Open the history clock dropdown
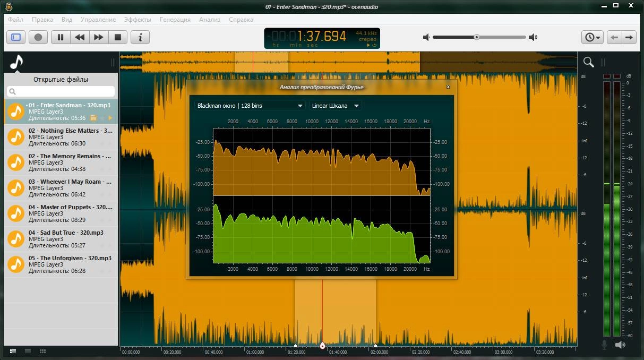The width and height of the screenshot is (644, 360). pyautogui.click(x=593, y=37)
